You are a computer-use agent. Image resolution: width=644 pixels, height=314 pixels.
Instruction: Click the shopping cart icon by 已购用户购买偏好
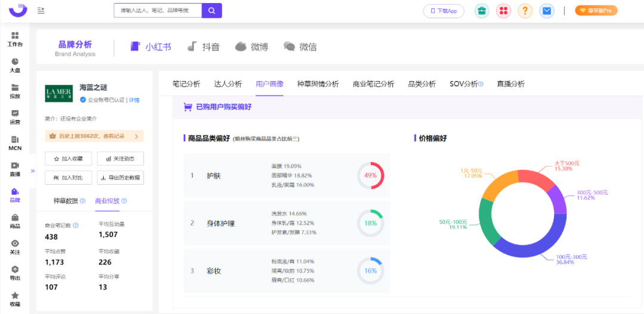pyautogui.click(x=188, y=107)
